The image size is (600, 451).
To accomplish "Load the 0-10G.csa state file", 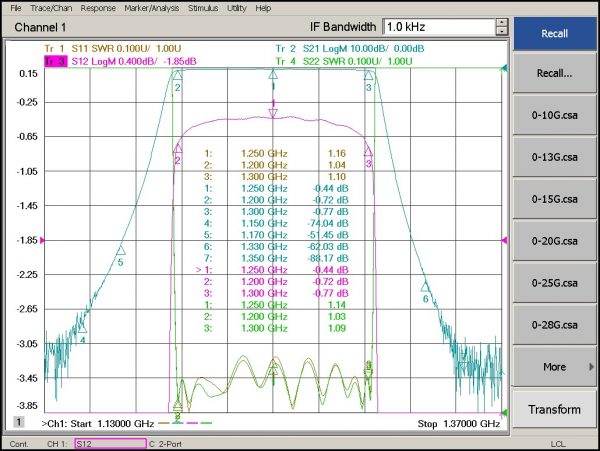I will click(554, 115).
